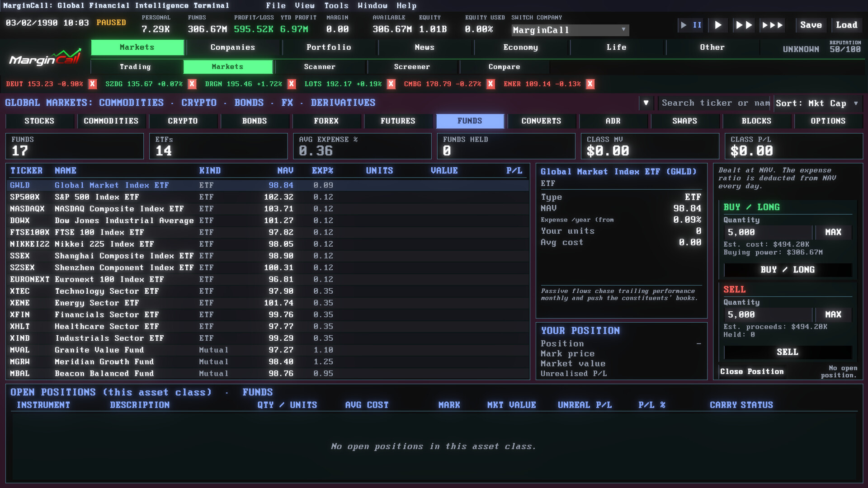Select the FOREX asset class tab

click(326, 121)
